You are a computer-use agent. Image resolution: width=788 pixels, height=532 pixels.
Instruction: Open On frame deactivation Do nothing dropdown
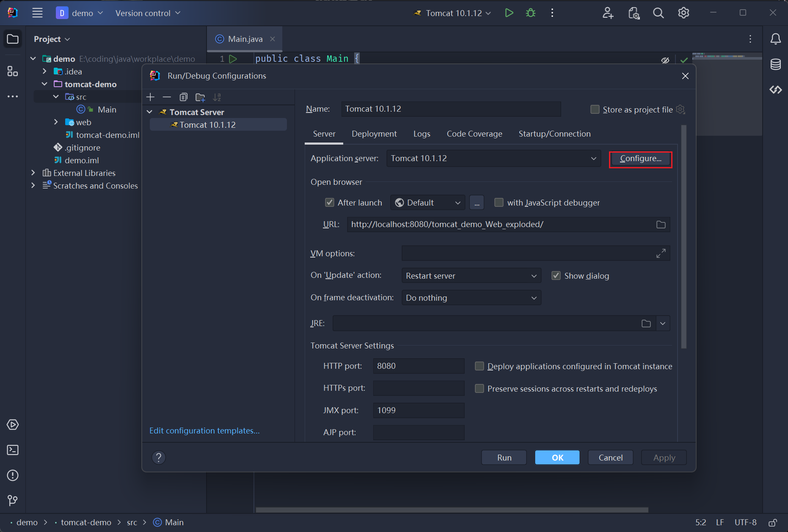tap(471, 298)
